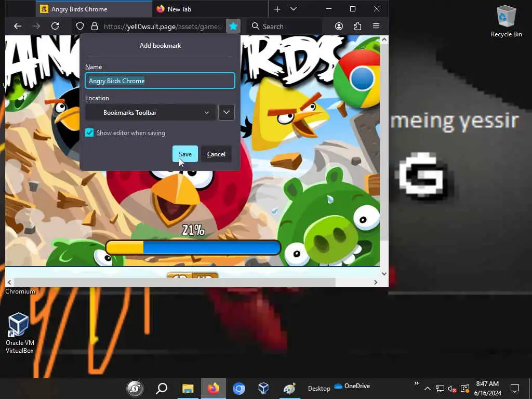Viewport: 532px width, 399px height.
Task: Open the Paint taskbar icon
Action: tap(289, 389)
